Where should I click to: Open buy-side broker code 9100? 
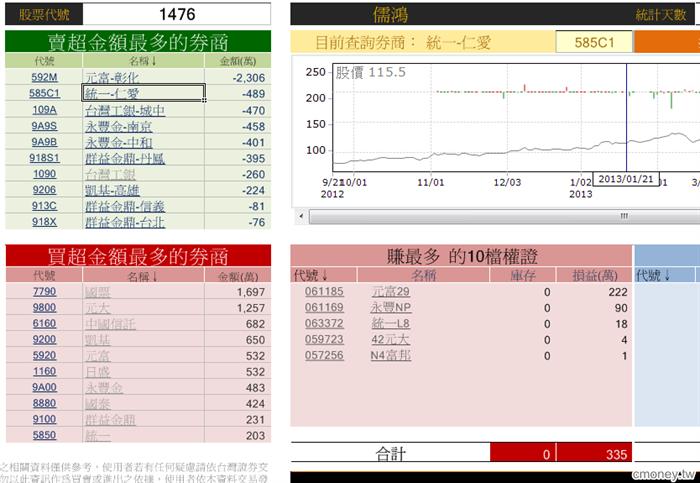(x=44, y=420)
